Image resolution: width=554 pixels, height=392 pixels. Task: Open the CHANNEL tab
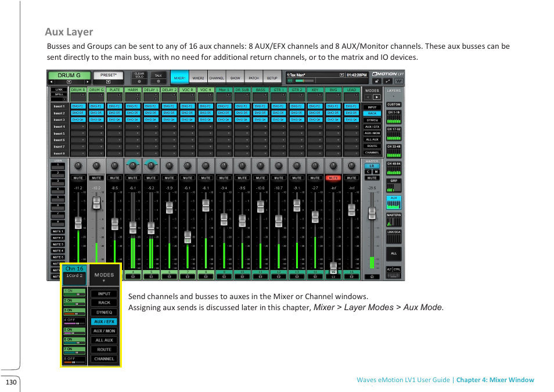pyautogui.click(x=217, y=77)
